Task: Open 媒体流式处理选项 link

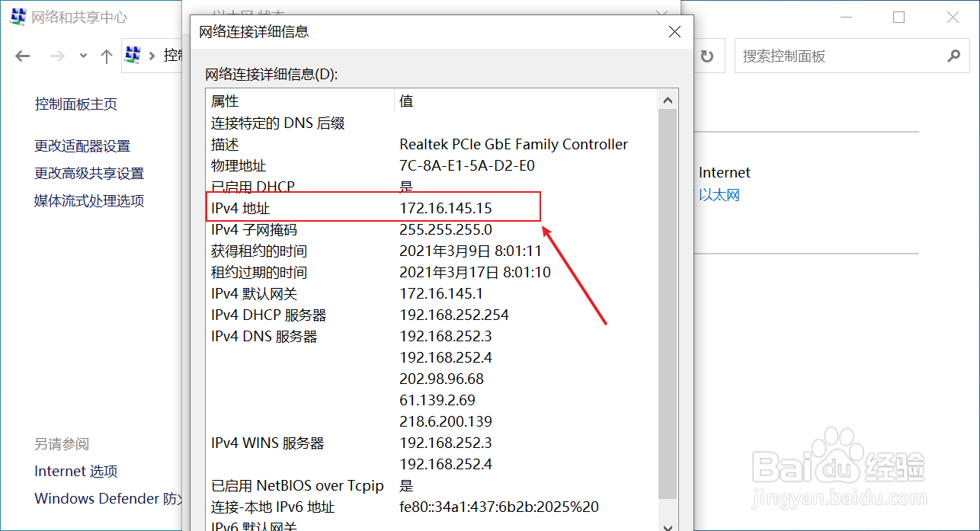Action: (89, 200)
